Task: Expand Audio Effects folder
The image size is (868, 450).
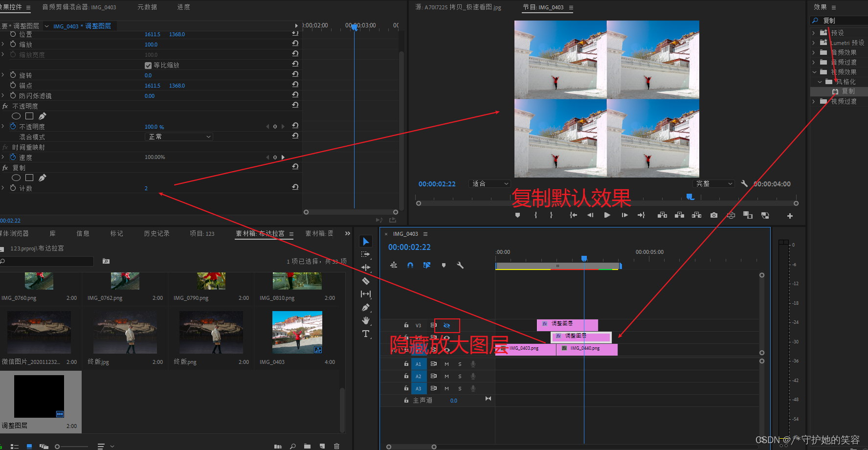Action: click(x=814, y=52)
